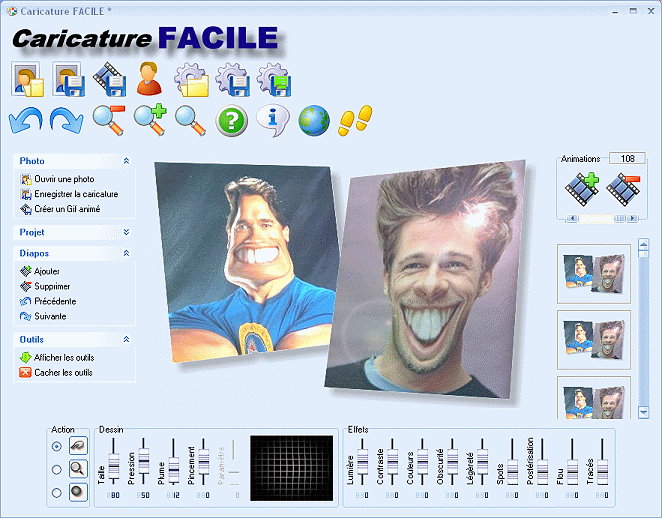
Task: Click the Animations scrollbar right arrow
Action: (x=632, y=218)
